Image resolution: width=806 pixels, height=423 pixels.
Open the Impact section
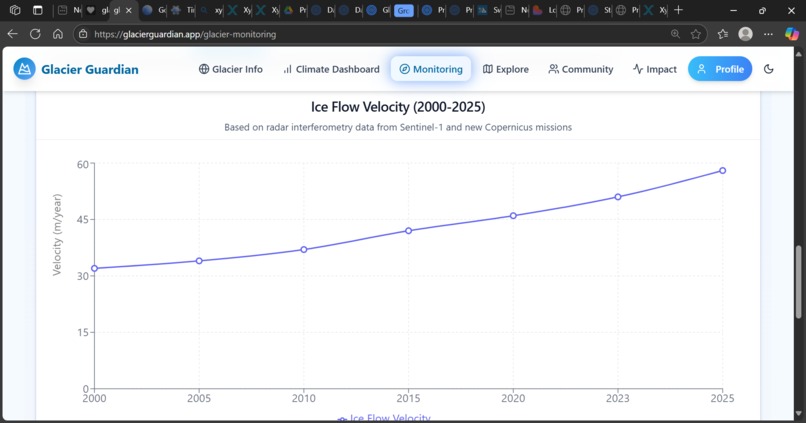pyautogui.click(x=655, y=69)
